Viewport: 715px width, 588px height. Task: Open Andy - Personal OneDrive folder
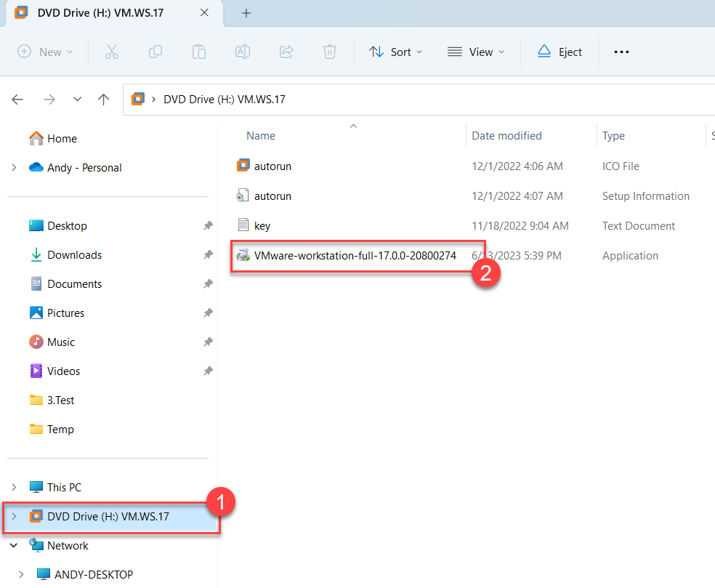point(84,168)
